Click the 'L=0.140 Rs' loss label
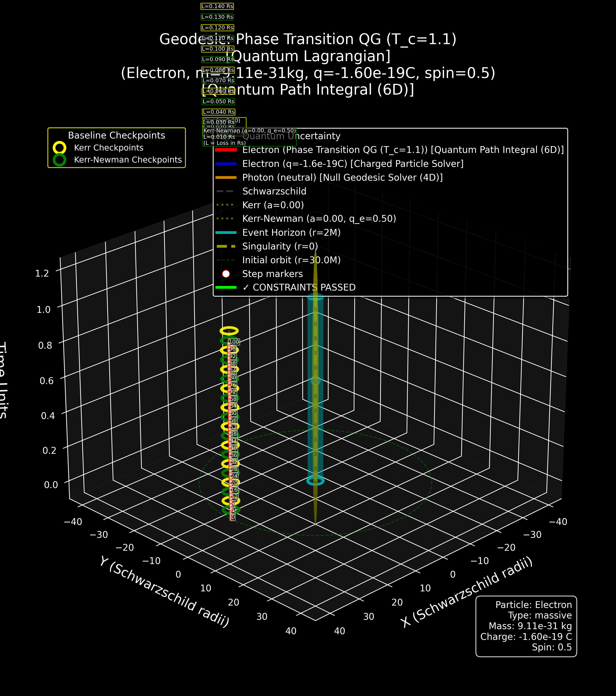 pyautogui.click(x=217, y=6)
